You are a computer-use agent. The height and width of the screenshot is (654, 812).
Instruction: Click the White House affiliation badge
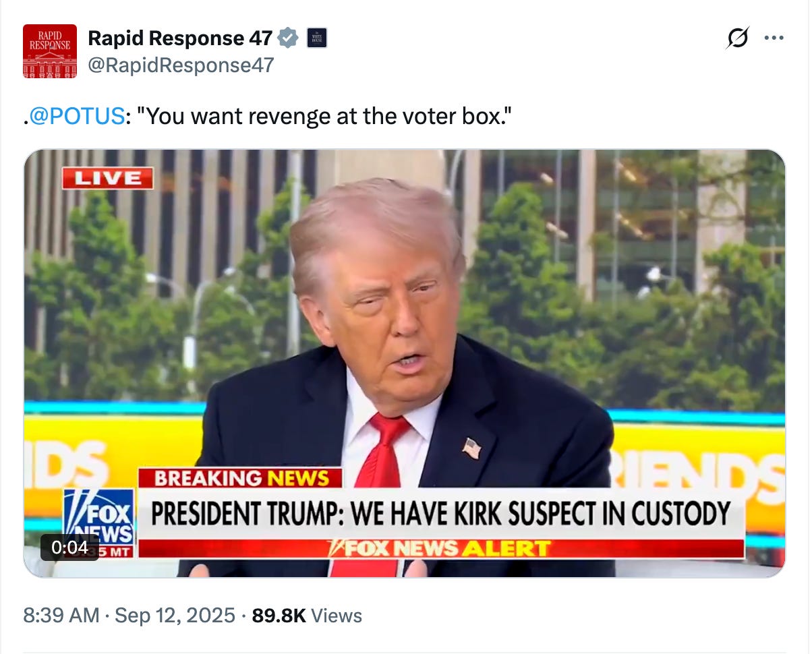click(x=317, y=38)
